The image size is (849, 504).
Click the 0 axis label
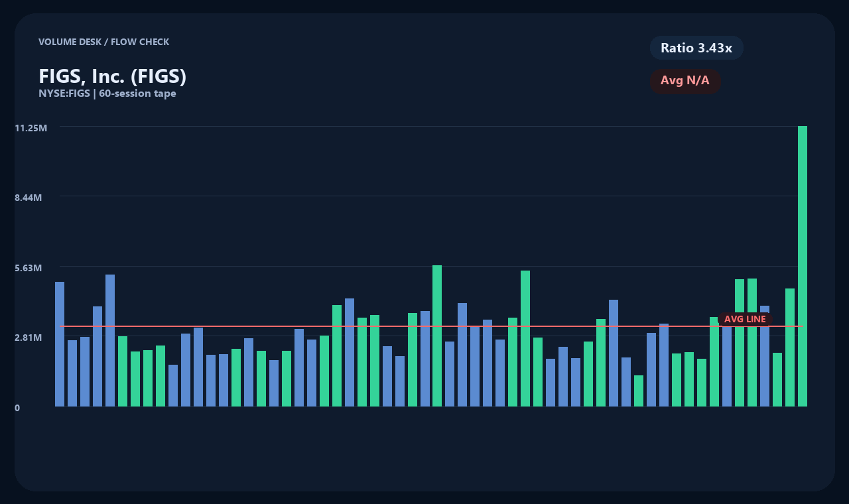(x=17, y=408)
